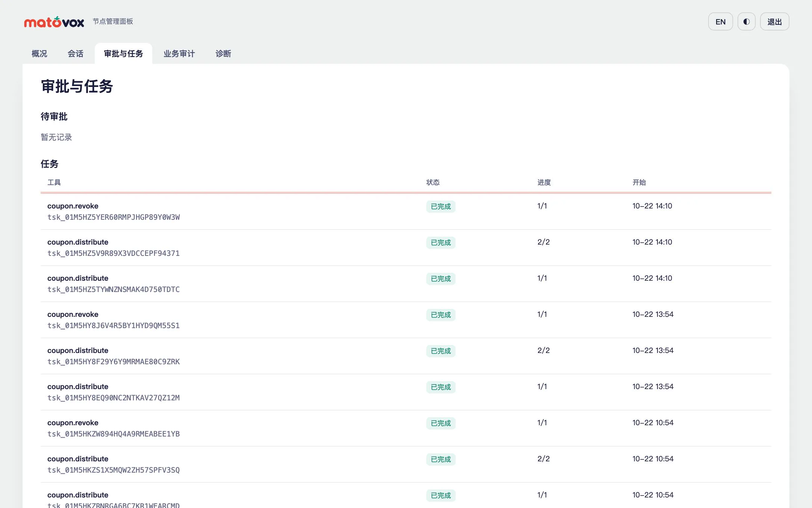The height and width of the screenshot is (508, 812).
Task: Click the 待审批 section heading
Action: tap(54, 117)
